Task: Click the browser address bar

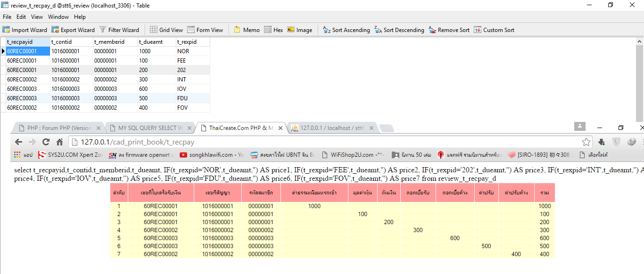Action: [x=321, y=142]
